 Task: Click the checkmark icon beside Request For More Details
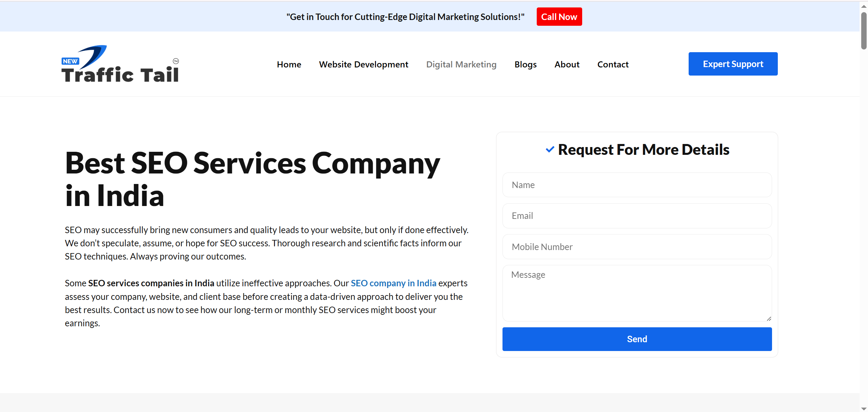click(550, 149)
